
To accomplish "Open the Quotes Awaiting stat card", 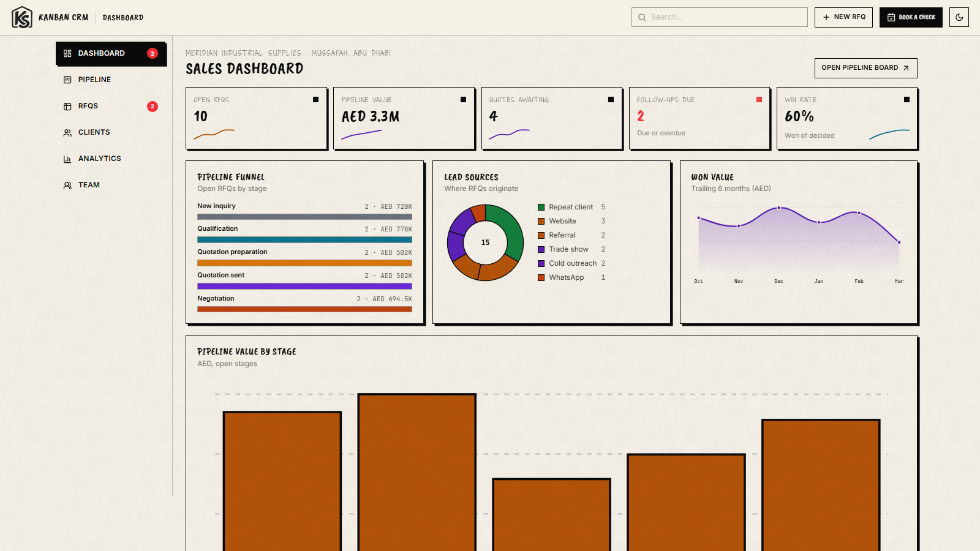I will 552,118.
